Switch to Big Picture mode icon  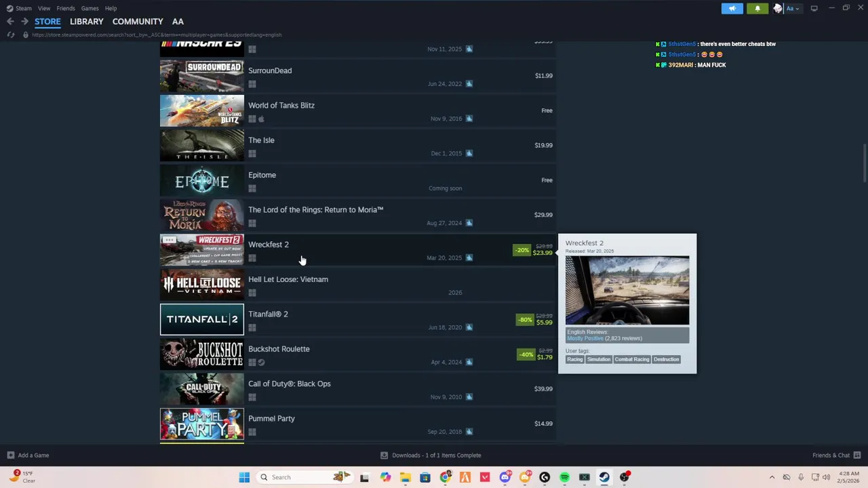(x=814, y=8)
